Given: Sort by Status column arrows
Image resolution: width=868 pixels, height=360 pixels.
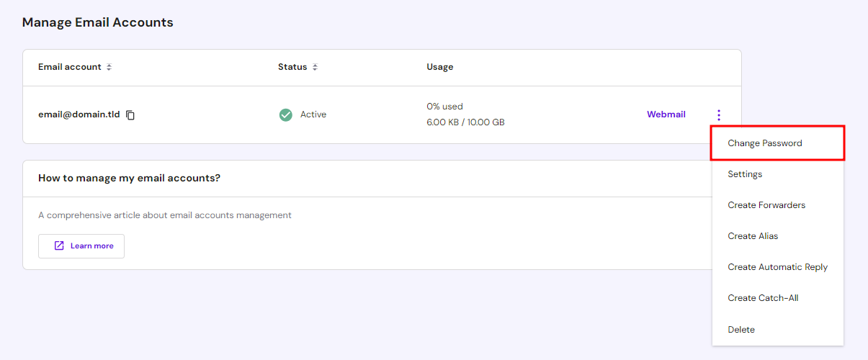Looking at the screenshot, I should pyautogui.click(x=315, y=67).
